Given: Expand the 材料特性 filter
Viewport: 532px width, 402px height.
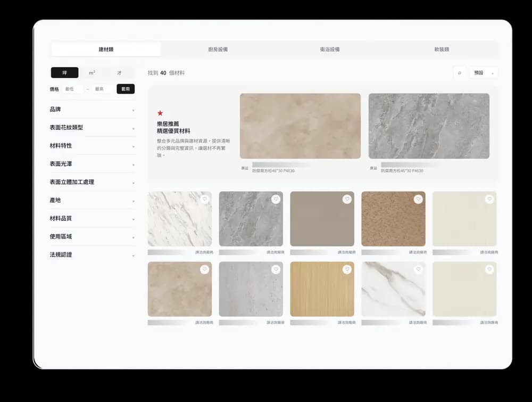Looking at the screenshot, I should (x=92, y=146).
